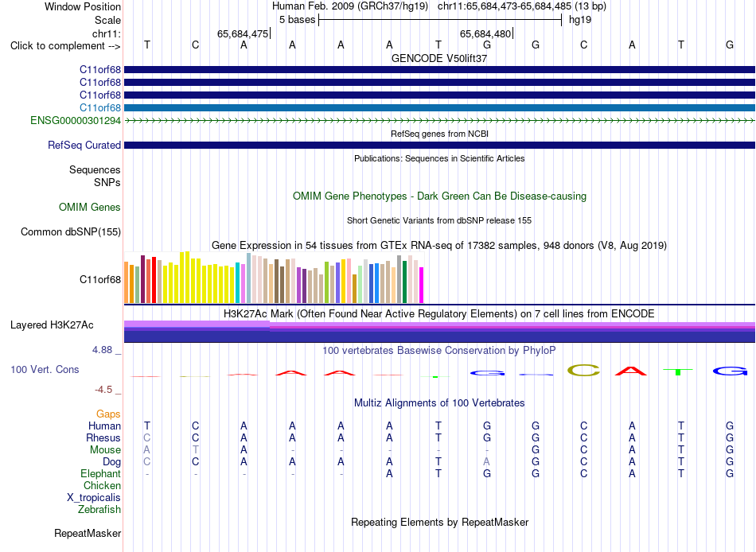
Task: Click the Window Position label
Action: [83, 6]
